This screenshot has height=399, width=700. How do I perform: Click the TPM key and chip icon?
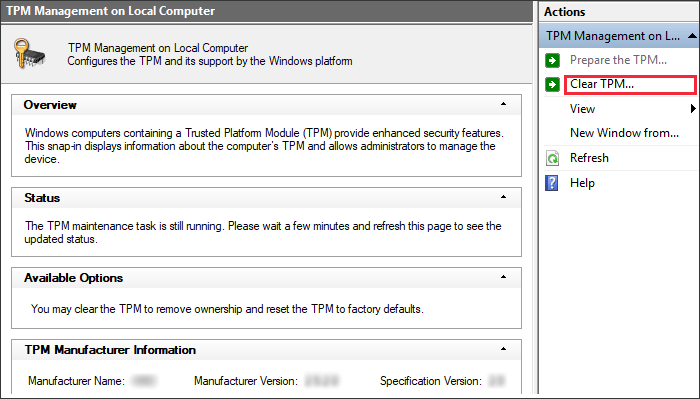pos(29,54)
